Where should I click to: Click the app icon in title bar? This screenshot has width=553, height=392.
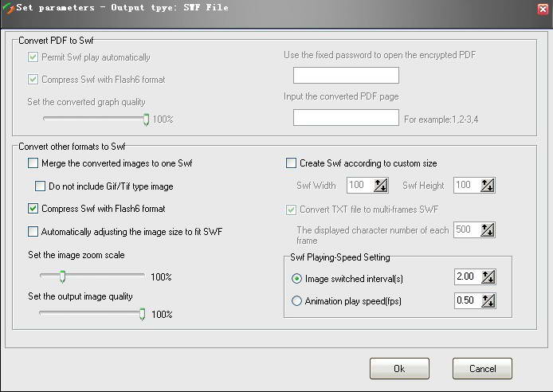click(x=9, y=8)
